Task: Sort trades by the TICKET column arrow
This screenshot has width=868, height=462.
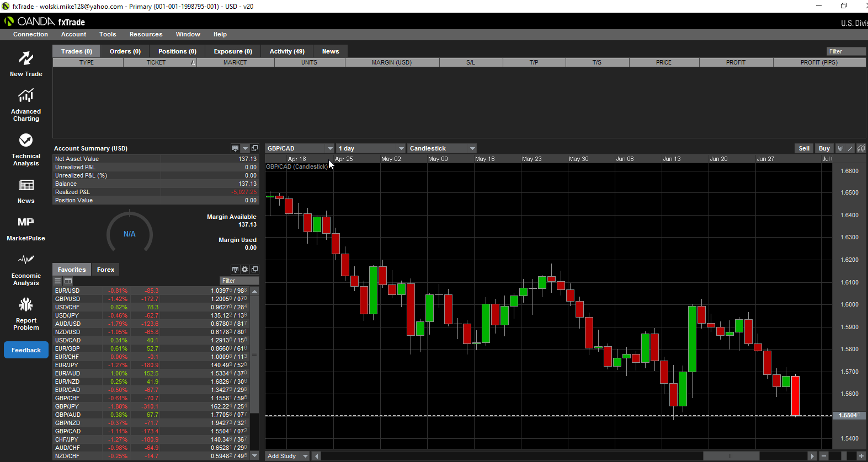Action: pyautogui.click(x=193, y=63)
